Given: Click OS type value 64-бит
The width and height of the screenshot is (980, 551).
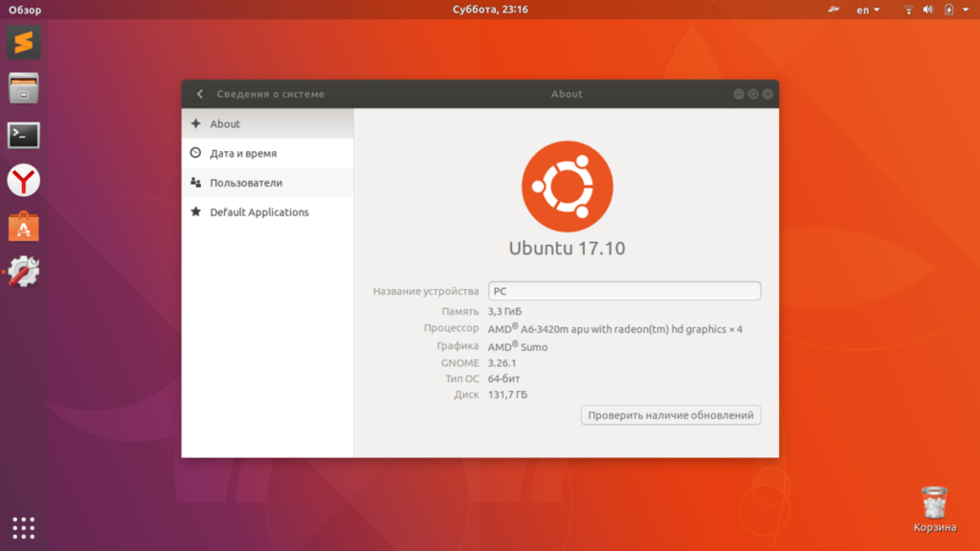Looking at the screenshot, I should [503, 379].
